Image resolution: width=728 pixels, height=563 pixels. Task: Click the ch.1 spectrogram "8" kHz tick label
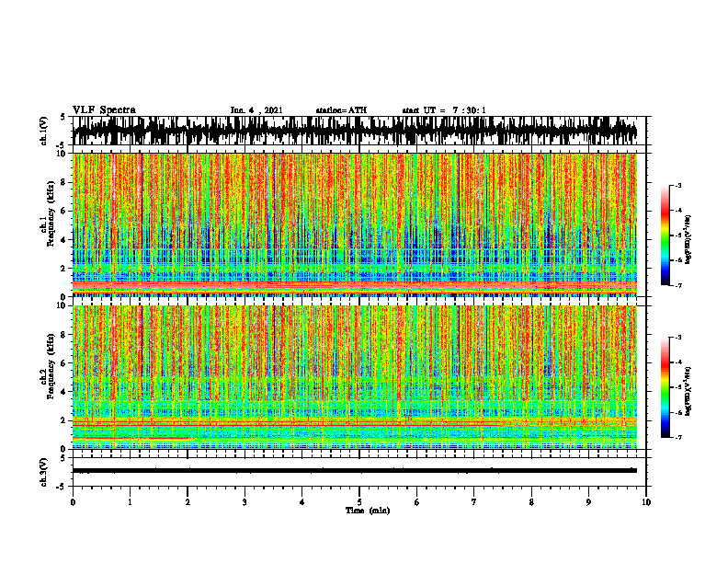click(x=64, y=182)
